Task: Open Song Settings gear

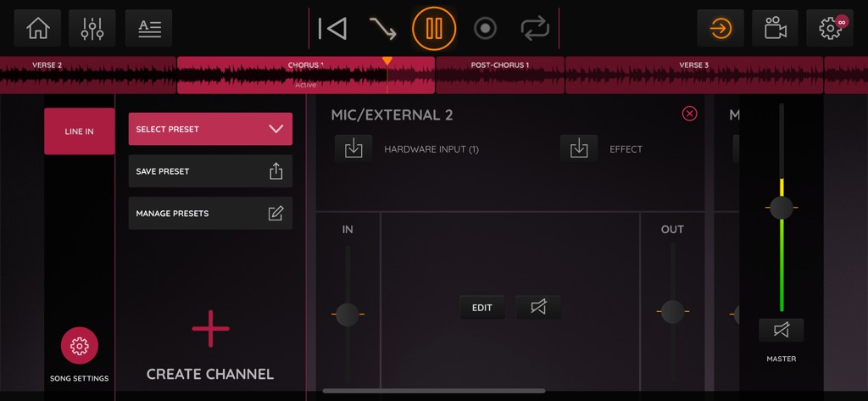Action: (x=79, y=346)
